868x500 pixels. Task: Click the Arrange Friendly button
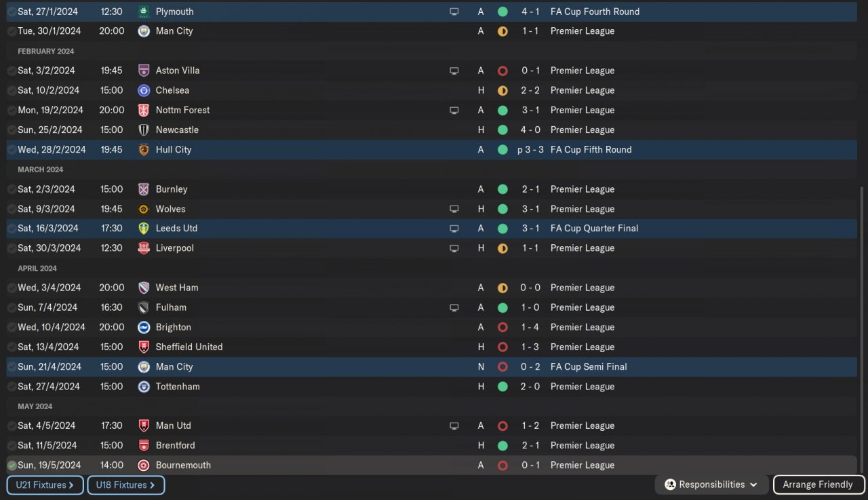[818, 484]
